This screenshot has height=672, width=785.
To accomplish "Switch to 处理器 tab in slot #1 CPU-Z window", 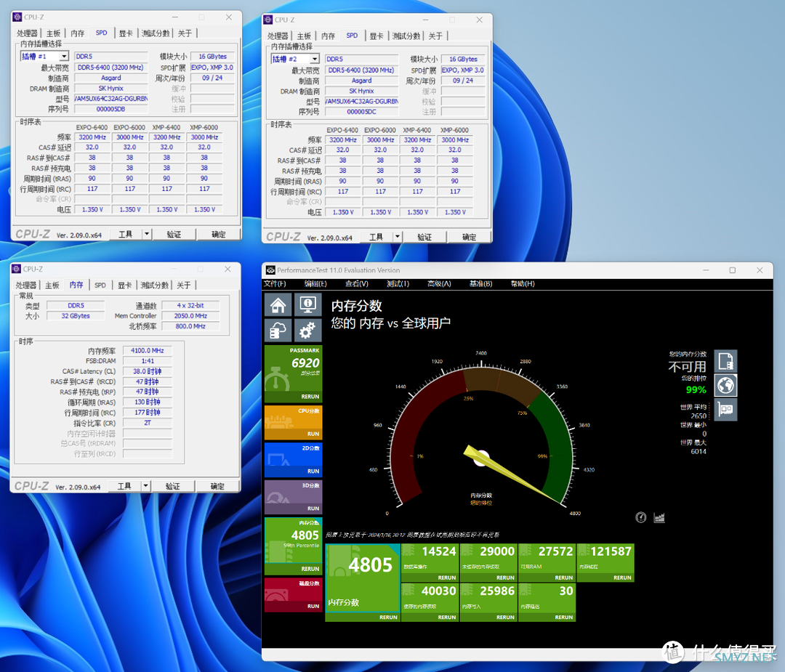I will pyautogui.click(x=27, y=33).
